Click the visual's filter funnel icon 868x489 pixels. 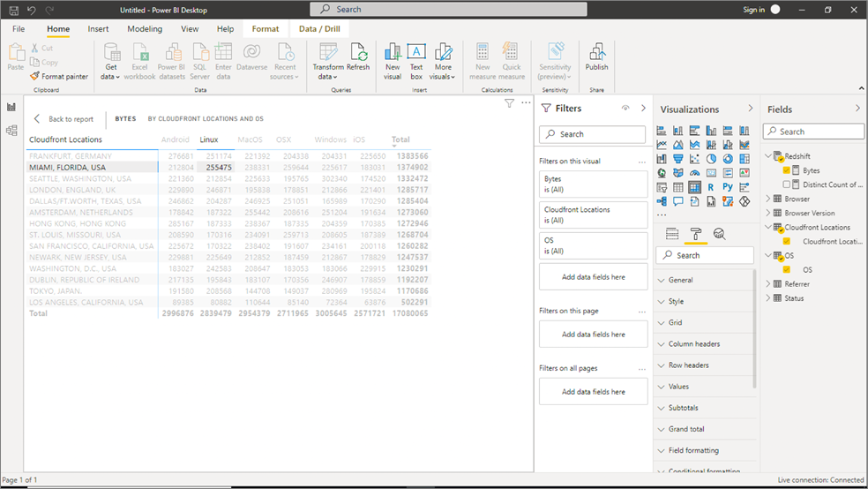509,103
